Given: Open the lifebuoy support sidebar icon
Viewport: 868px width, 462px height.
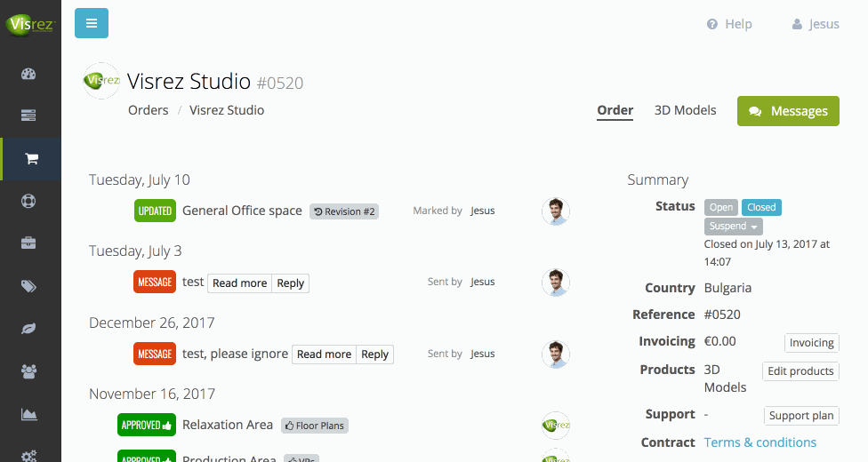Looking at the screenshot, I should [28, 201].
